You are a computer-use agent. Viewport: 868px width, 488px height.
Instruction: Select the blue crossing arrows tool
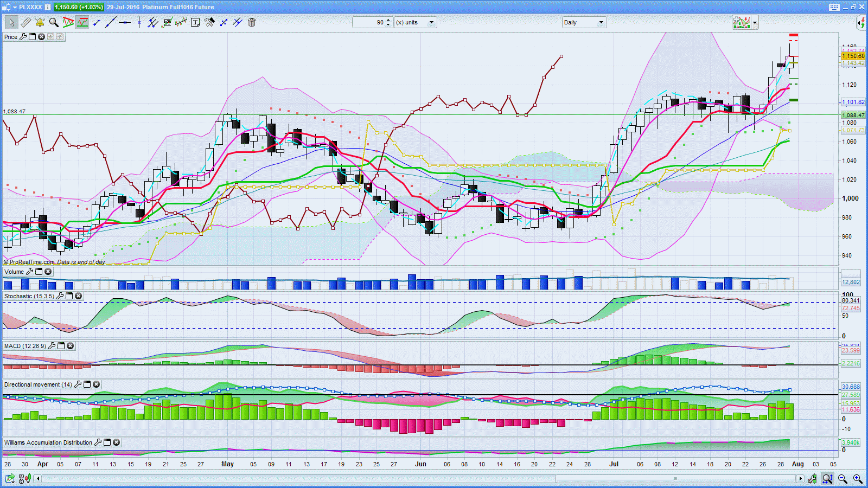tap(224, 22)
